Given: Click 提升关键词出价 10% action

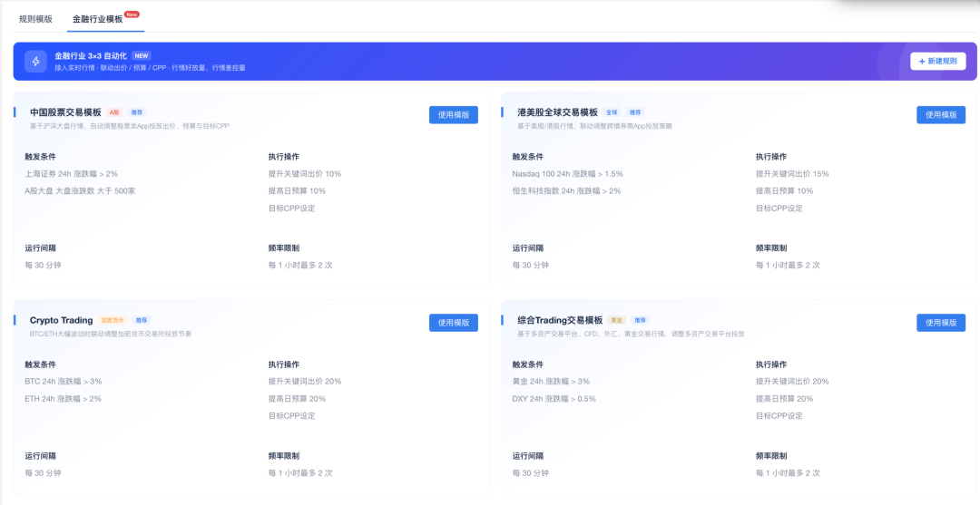Looking at the screenshot, I should 305,174.
